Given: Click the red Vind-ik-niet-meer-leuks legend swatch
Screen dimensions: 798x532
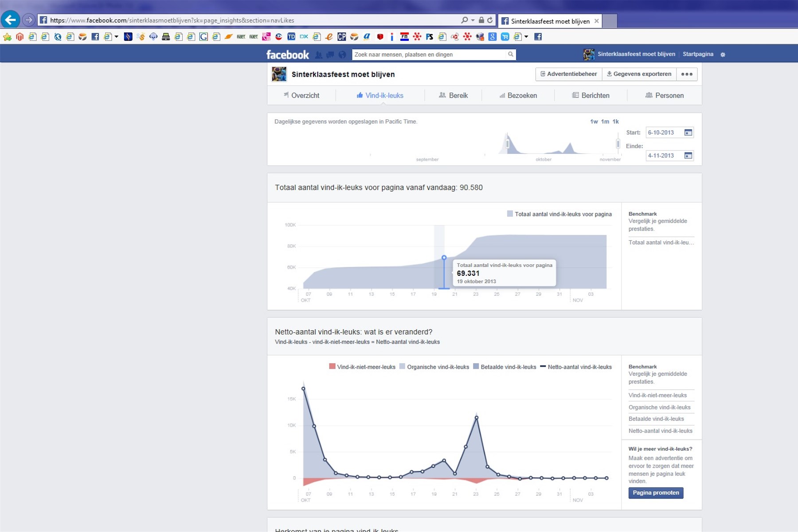Looking at the screenshot, I should 332,367.
